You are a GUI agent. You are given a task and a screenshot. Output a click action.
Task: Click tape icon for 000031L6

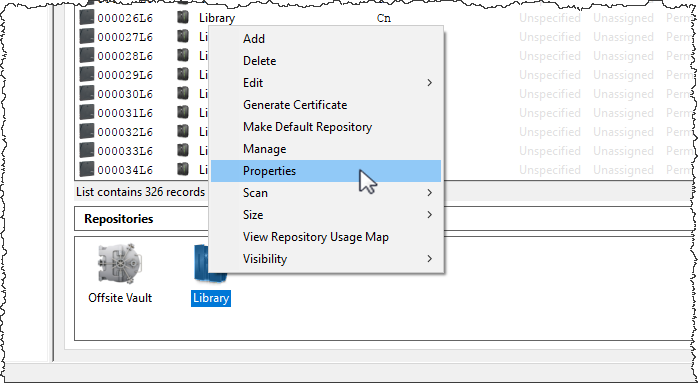click(x=87, y=113)
